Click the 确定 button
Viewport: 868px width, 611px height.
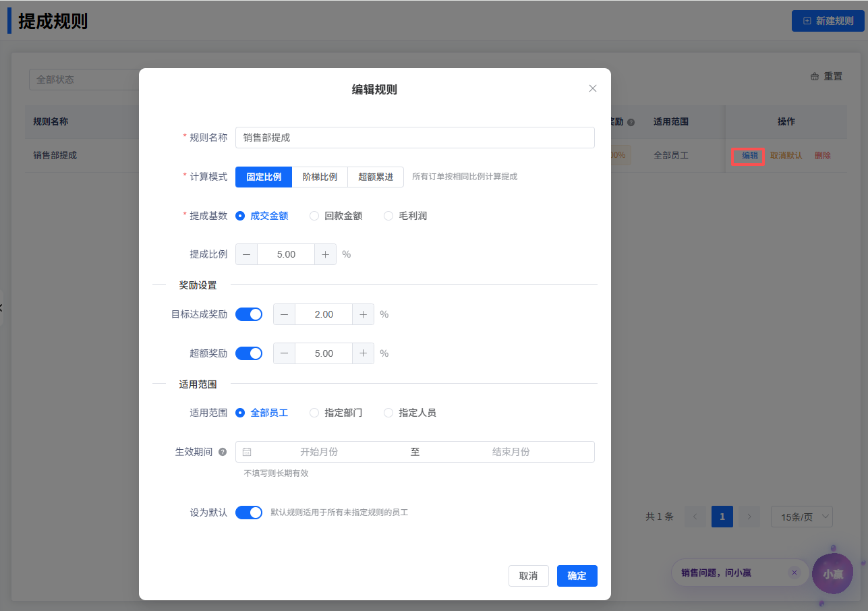tap(577, 576)
